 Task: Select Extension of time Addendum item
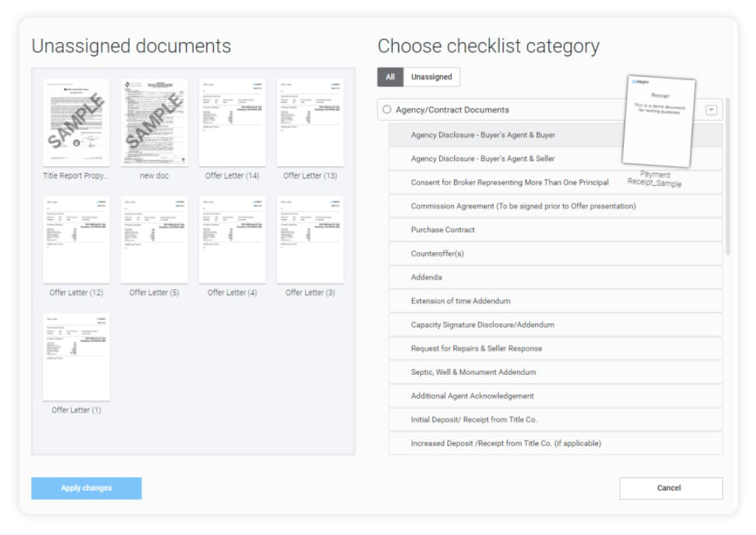pyautogui.click(x=461, y=301)
